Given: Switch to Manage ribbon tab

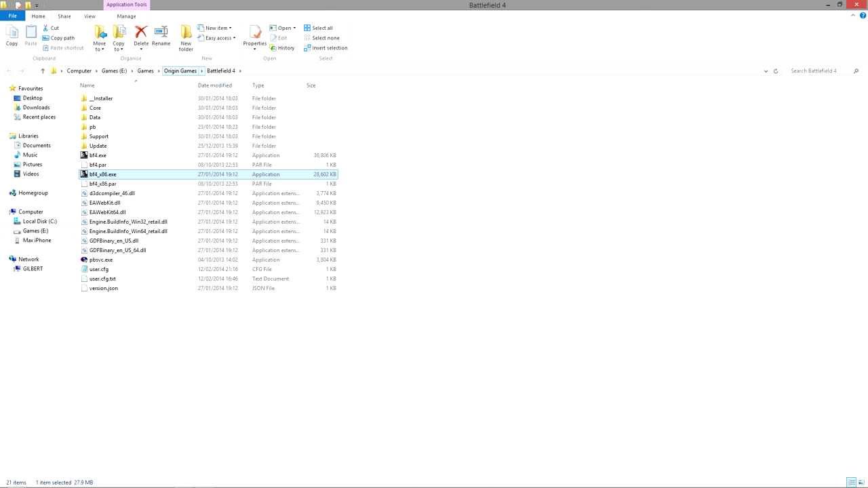Looking at the screenshot, I should tap(126, 16).
